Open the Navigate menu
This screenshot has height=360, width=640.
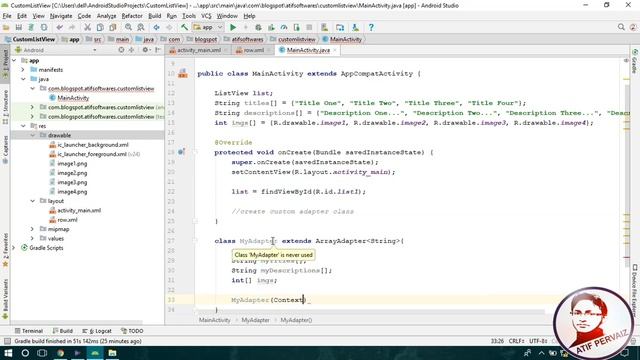[61, 16]
